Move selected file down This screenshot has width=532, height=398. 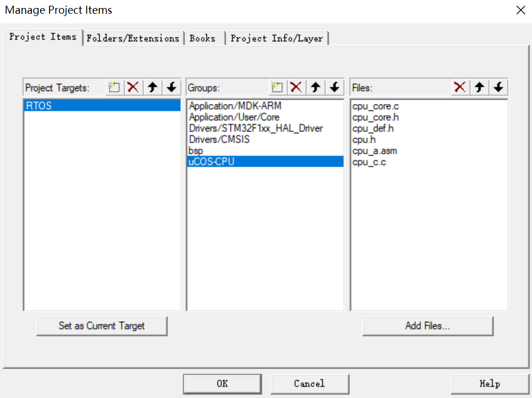point(498,87)
